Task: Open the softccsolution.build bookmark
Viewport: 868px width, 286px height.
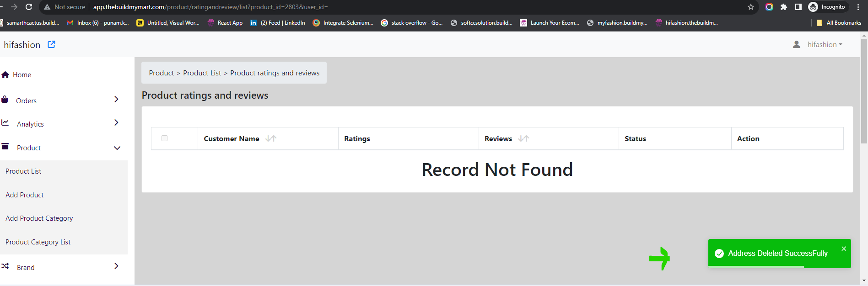Action: [x=481, y=22]
